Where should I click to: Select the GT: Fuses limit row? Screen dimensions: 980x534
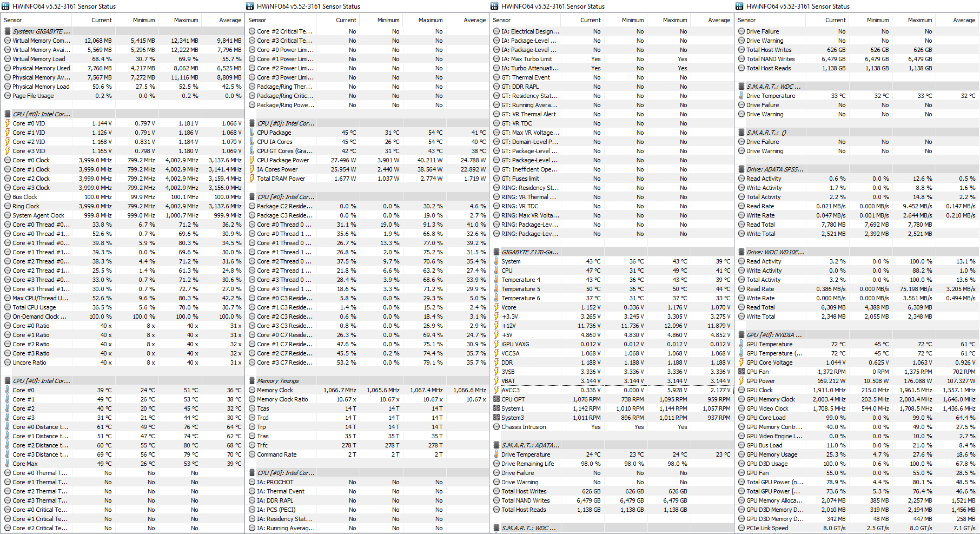[x=612, y=179]
